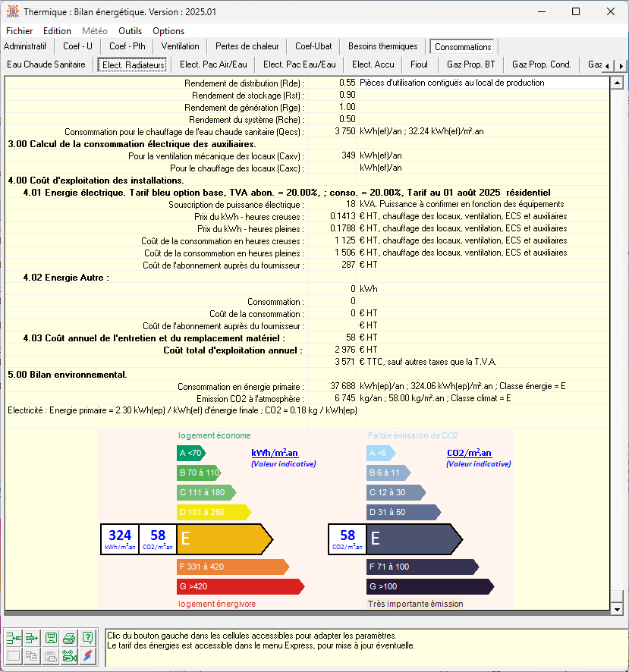Click the import data arrow icon

coord(14,638)
